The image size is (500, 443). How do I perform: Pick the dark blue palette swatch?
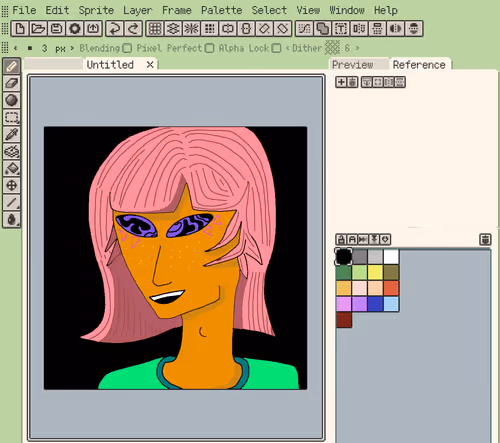point(375,304)
